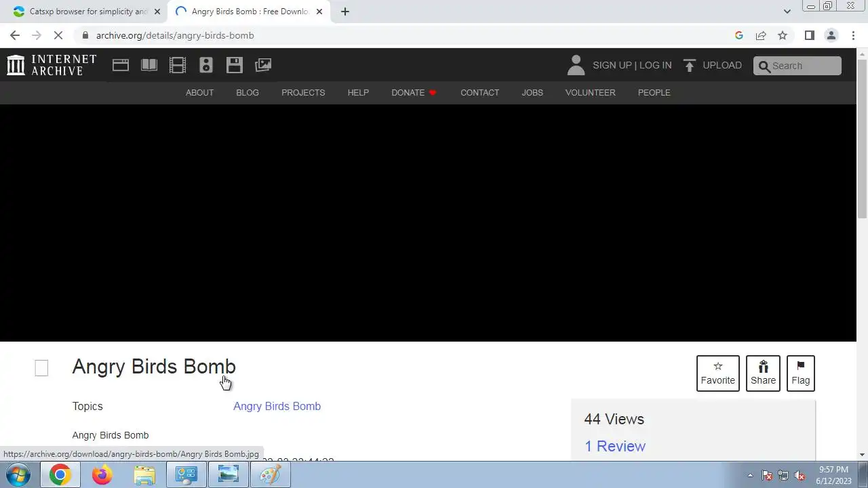This screenshot has height=488, width=868.
Task: Click the search magnifier icon
Action: click(x=764, y=66)
